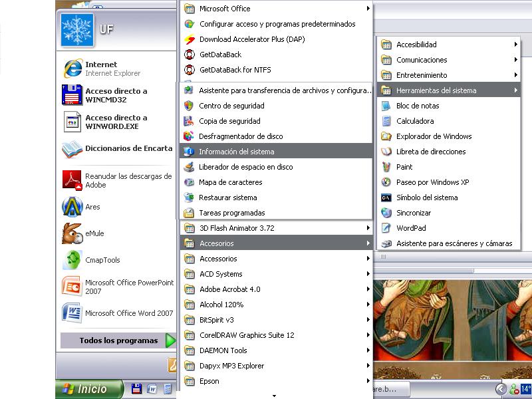Click the Ares program icon

(72, 207)
